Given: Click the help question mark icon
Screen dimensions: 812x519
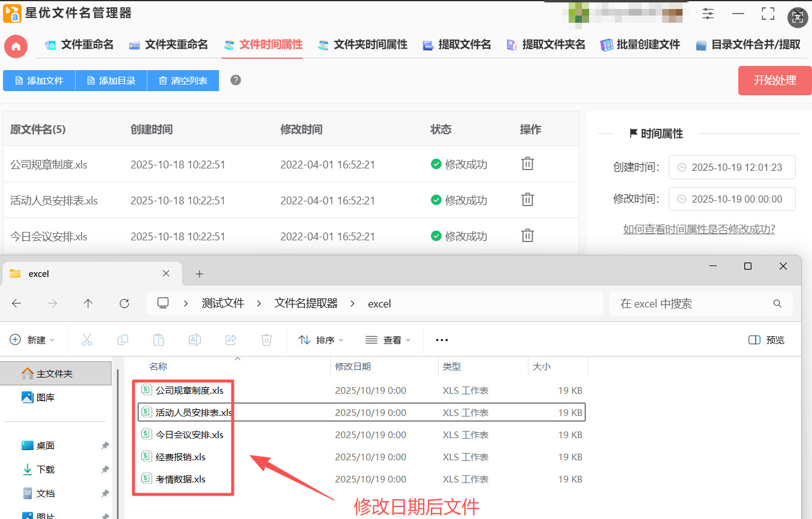Looking at the screenshot, I should click(x=236, y=80).
